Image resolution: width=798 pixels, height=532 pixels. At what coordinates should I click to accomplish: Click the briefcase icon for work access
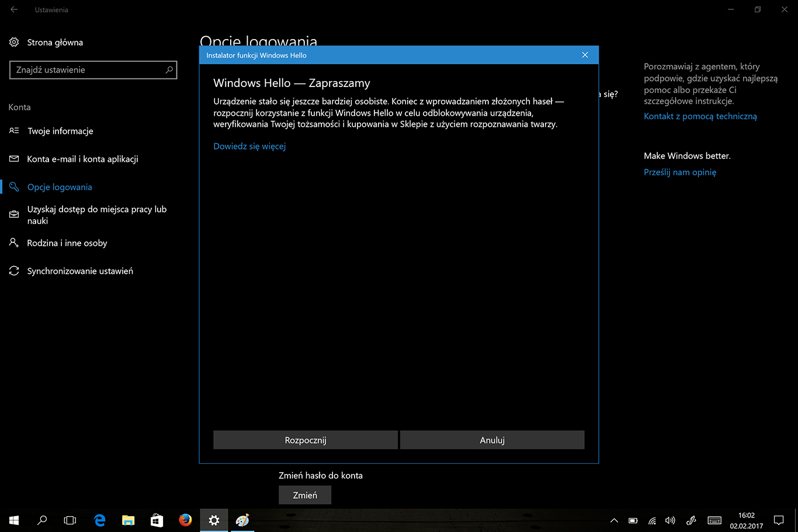pos(14,214)
